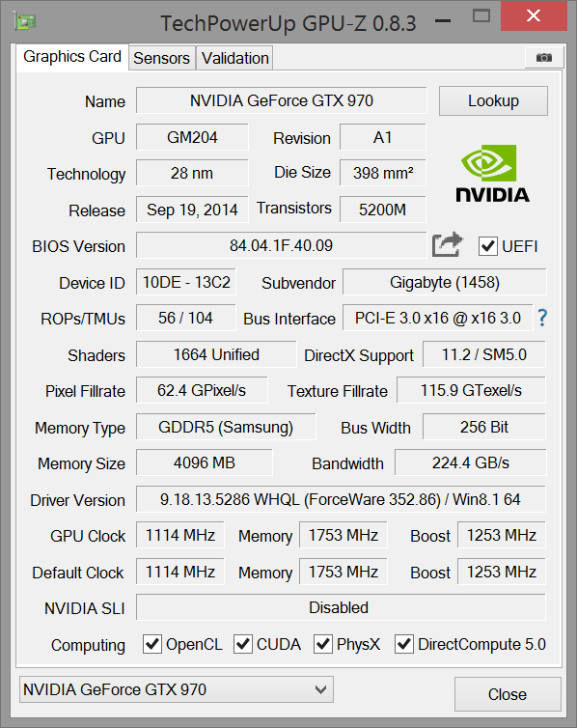Click the BIOS export share icon
This screenshot has height=728, width=577.
click(447, 244)
